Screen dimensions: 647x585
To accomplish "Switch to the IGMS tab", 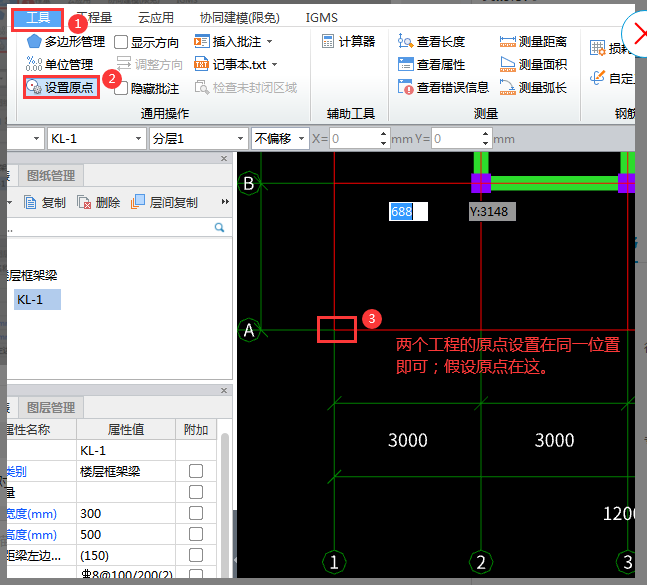I will click(x=321, y=18).
